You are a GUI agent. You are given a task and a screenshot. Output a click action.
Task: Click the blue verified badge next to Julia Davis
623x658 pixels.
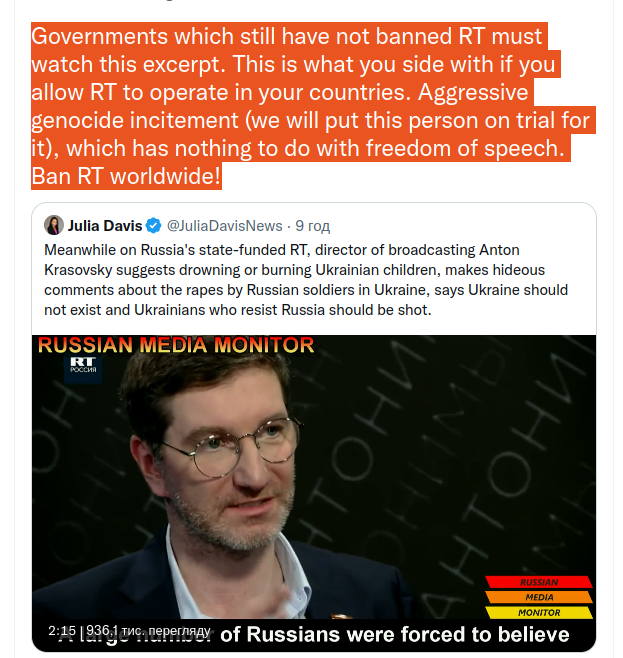pos(154,226)
